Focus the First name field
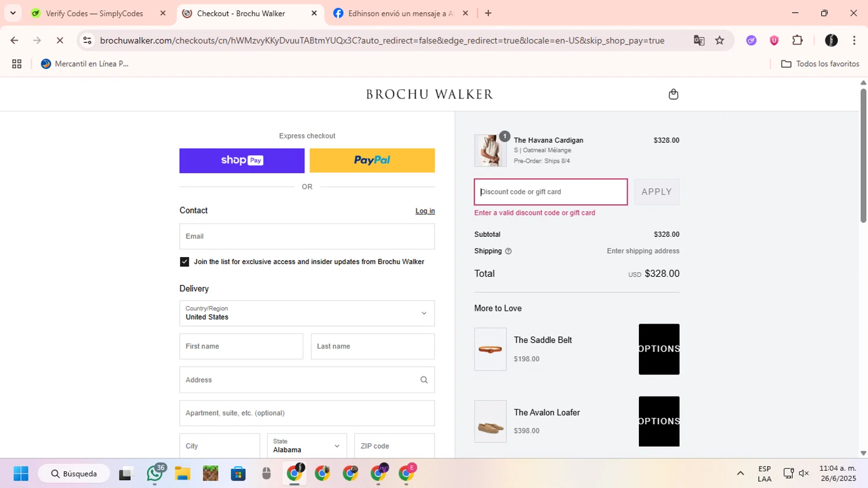Screen dimensions: 868x488 pos(241,346)
